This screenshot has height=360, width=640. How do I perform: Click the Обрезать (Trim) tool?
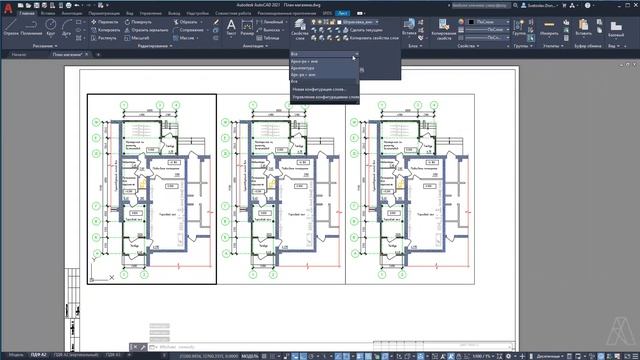tap(185, 22)
